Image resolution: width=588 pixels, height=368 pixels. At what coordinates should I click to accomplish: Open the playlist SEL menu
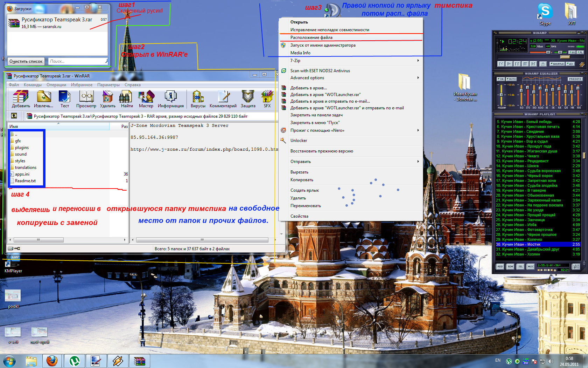tap(520, 266)
